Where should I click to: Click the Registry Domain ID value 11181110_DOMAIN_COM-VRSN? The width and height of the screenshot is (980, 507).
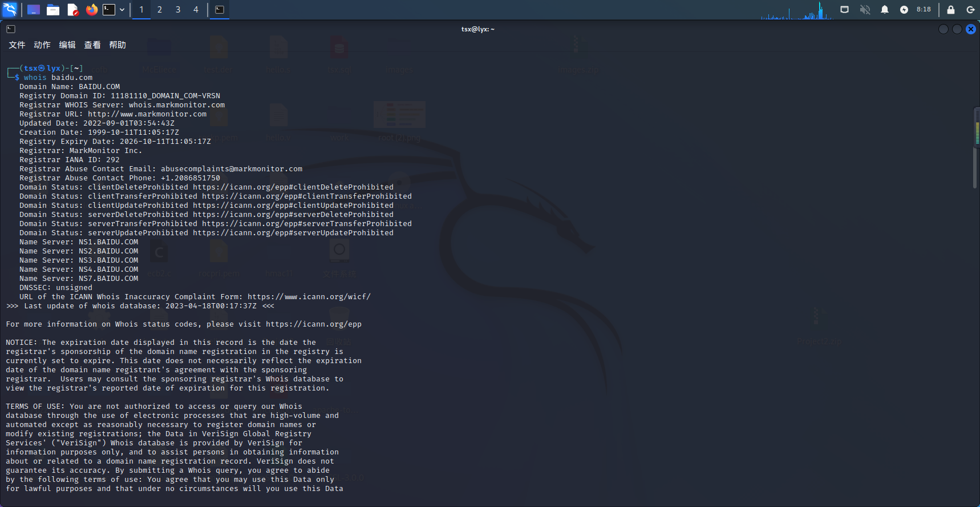pyautogui.click(x=165, y=96)
